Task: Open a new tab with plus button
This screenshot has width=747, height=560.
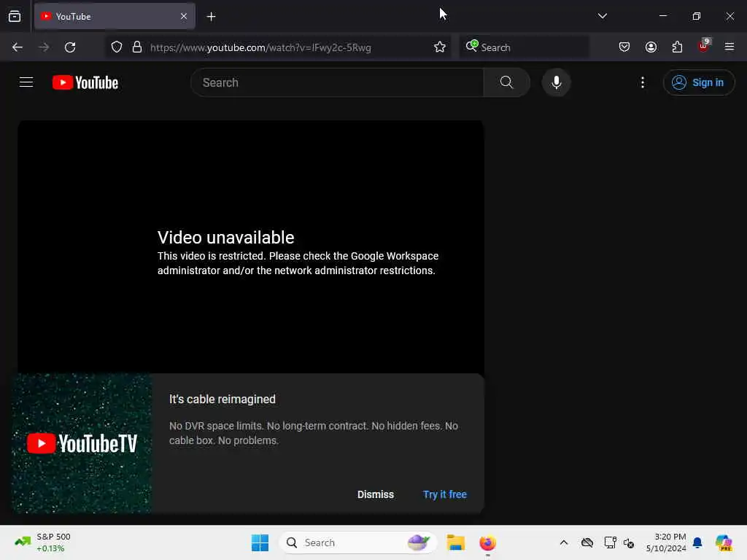Action: pyautogui.click(x=211, y=17)
